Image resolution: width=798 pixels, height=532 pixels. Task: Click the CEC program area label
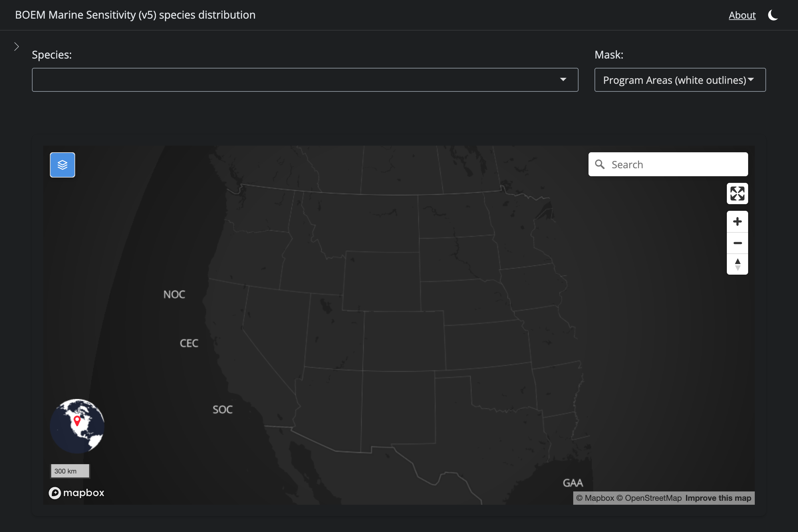click(x=189, y=343)
